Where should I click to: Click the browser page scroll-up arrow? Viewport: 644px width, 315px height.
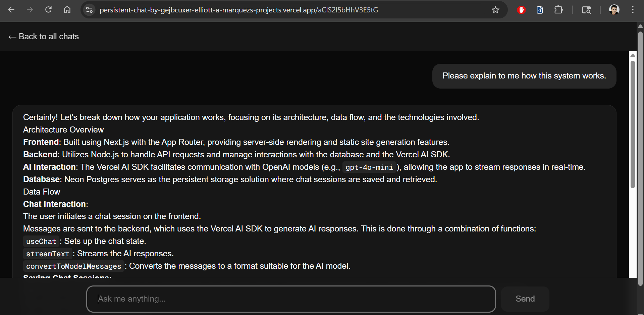pyautogui.click(x=640, y=26)
